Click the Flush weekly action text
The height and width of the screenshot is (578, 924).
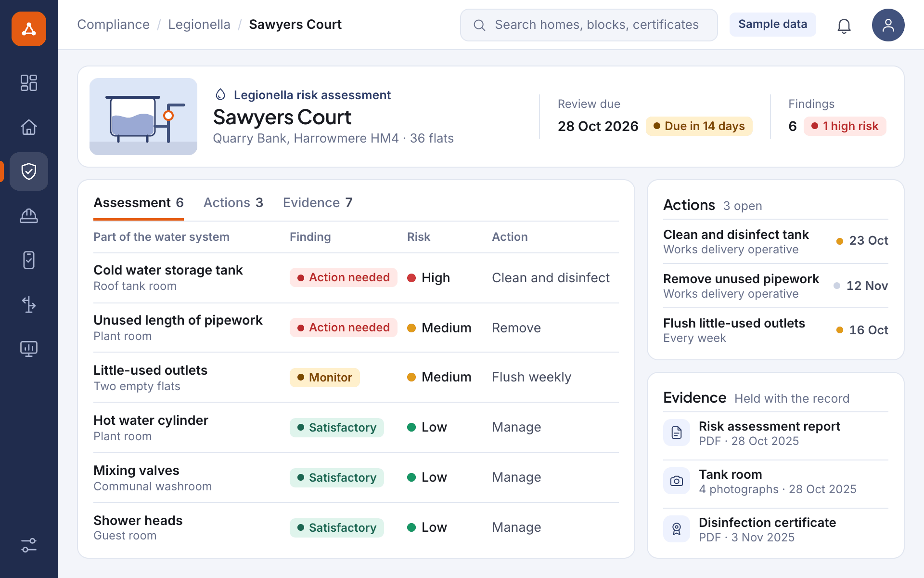click(x=532, y=377)
